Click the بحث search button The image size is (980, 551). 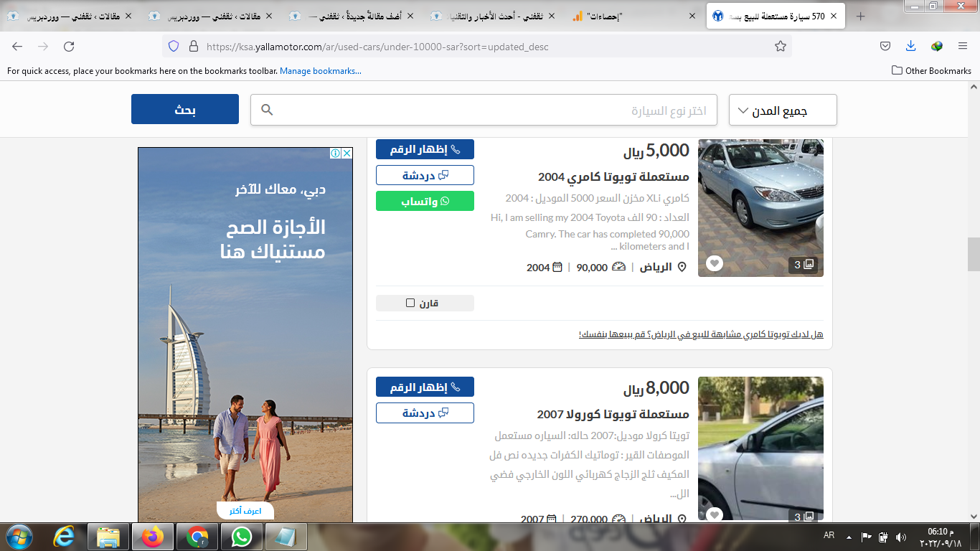[185, 109]
